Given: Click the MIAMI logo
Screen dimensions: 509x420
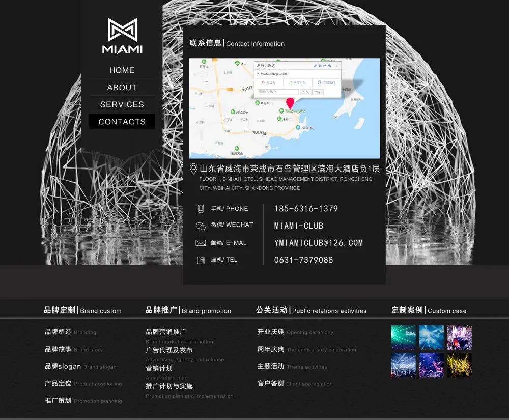Looking at the screenshot, I should tap(122, 36).
